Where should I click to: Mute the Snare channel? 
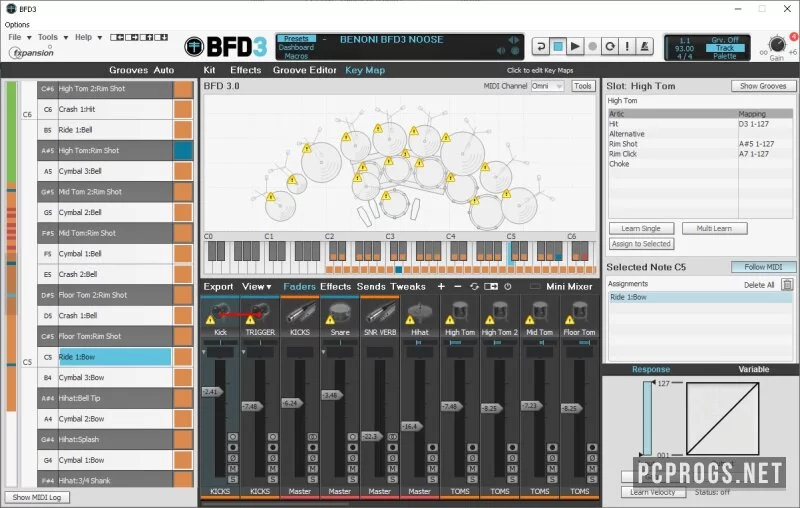pos(353,469)
